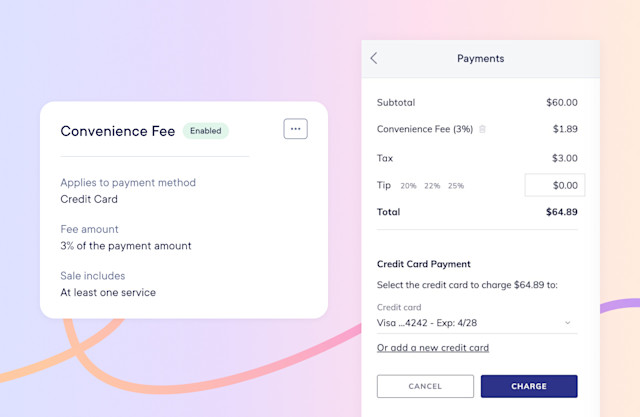The image size is (640, 417).
Task: Click the CANCEL button
Action: (x=425, y=386)
